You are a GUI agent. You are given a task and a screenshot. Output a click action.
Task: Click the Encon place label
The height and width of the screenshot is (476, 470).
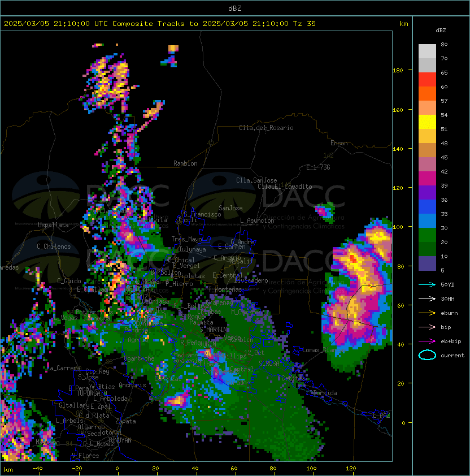(339, 143)
